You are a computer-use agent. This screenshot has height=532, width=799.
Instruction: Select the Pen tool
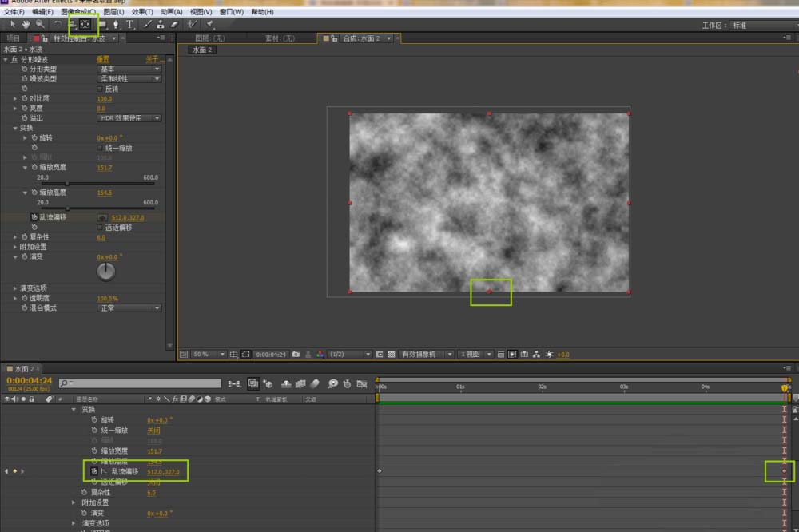click(116, 25)
